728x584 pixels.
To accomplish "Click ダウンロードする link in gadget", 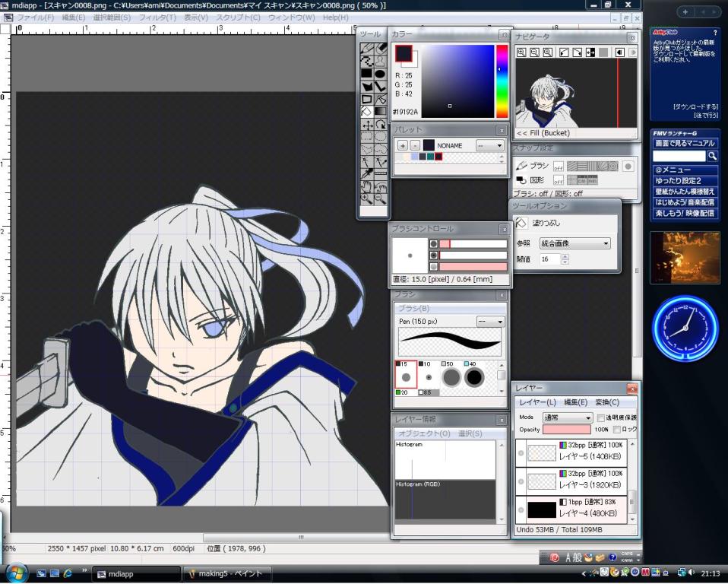I will 695,107.
